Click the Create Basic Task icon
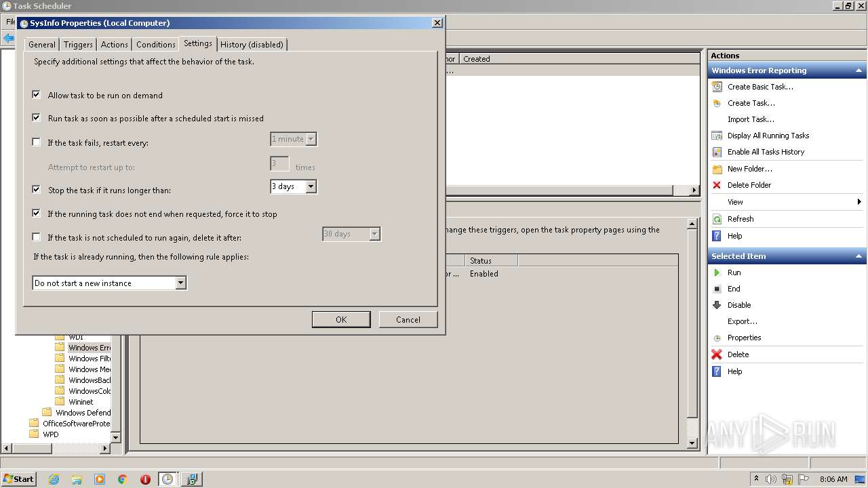 point(717,87)
